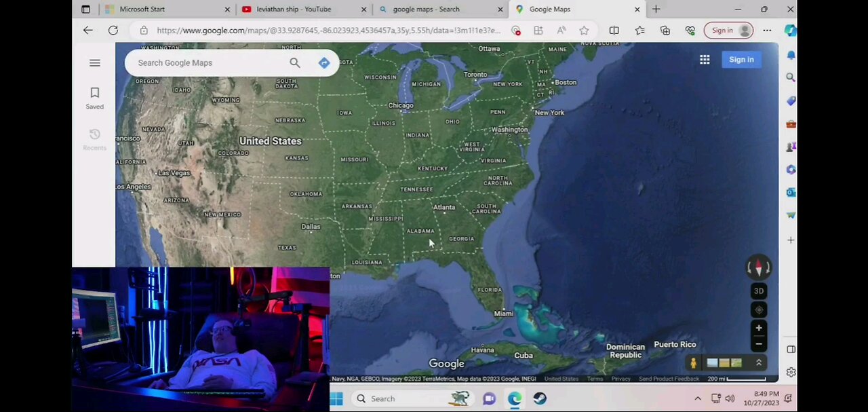The width and height of the screenshot is (868, 412).
Task: Open the Google Maps hamburger menu
Action: 95,62
